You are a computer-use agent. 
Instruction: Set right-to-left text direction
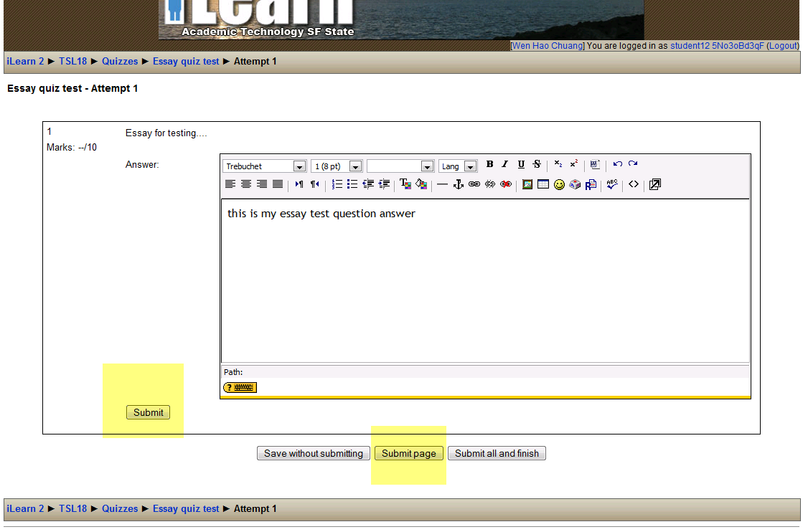(x=315, y=184)
